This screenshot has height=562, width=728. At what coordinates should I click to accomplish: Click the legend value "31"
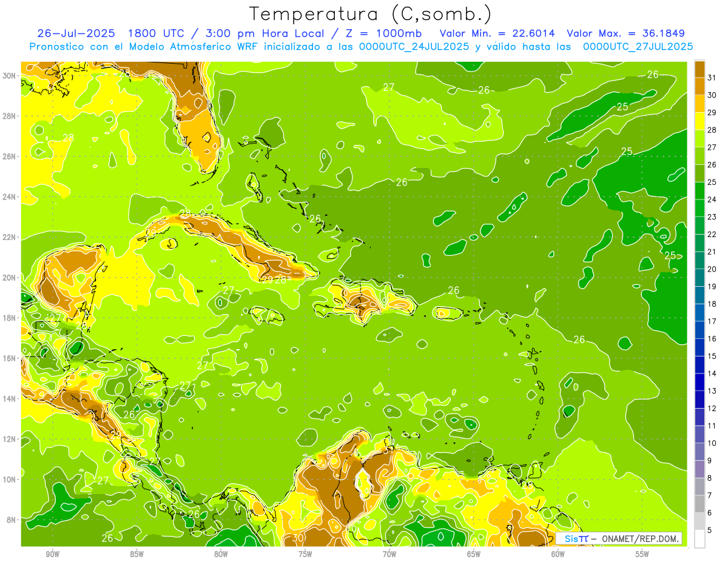(x=712, y=78)
